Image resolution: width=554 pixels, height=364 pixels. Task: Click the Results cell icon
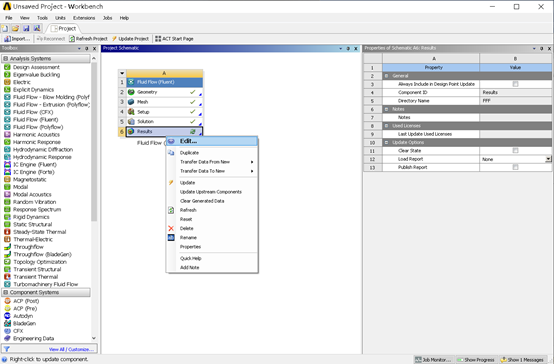pos(131,131)
